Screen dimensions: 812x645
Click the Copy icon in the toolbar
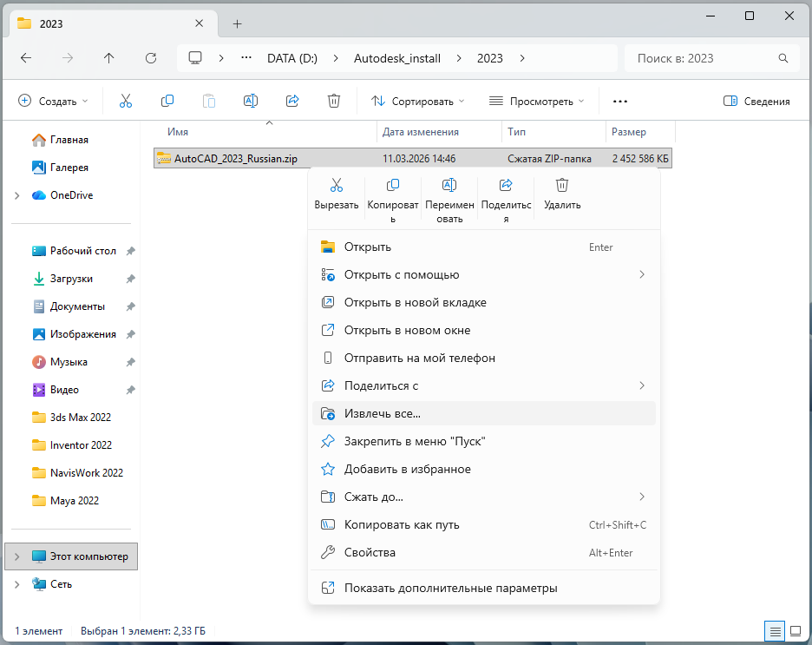tap(167, 101)
